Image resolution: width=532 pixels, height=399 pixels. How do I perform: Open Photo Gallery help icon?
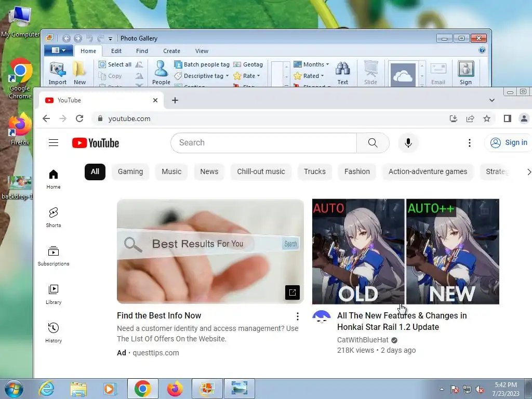pos(482,50)
